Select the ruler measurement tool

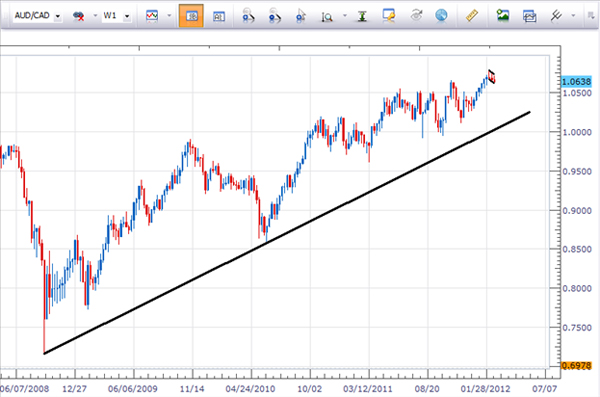[472, 16]
